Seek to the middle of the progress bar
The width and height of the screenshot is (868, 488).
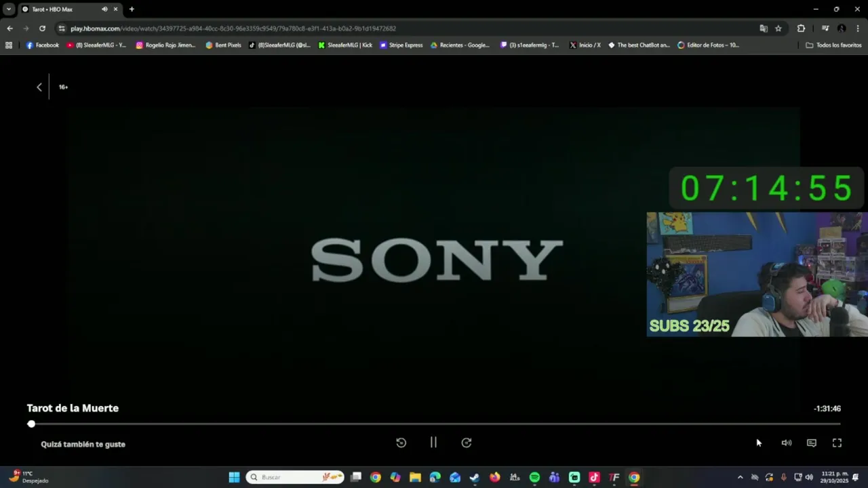tap(434, 424)
